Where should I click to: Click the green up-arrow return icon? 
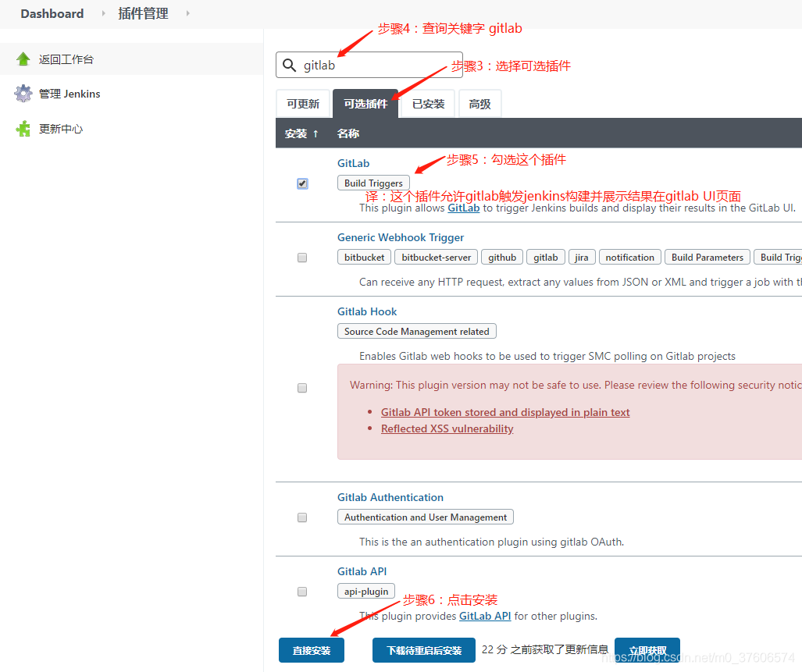click(23, 59)
